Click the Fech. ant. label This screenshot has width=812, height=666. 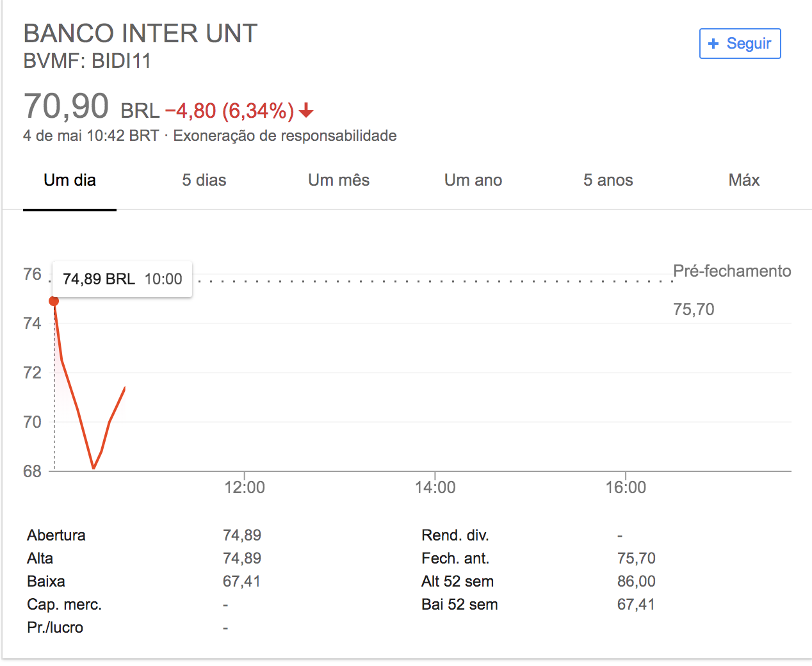tap(455, 558)
